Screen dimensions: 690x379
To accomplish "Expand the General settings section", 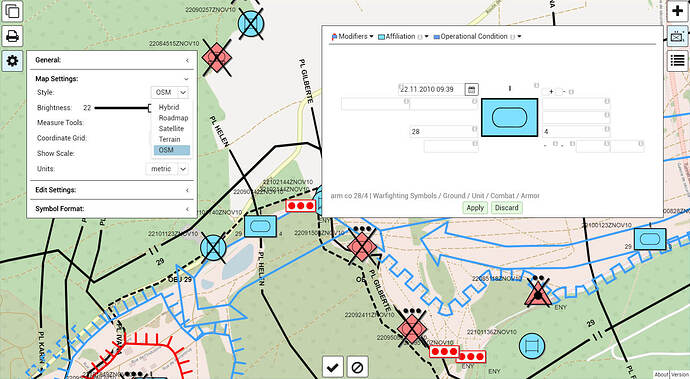I will 112,60.
